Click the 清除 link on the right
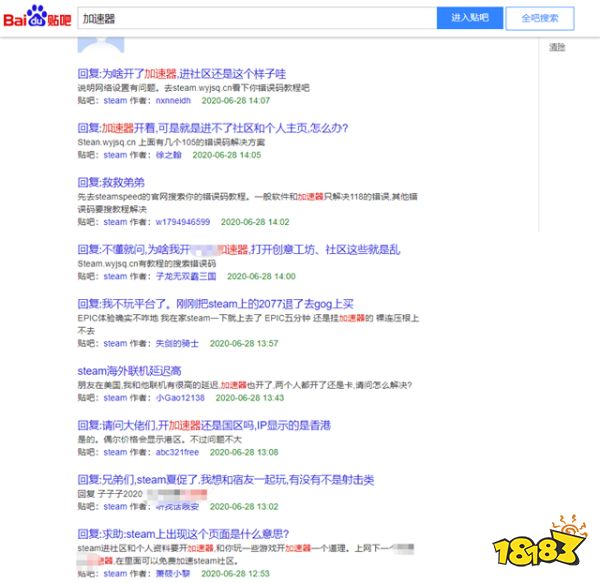 [557, 47]
